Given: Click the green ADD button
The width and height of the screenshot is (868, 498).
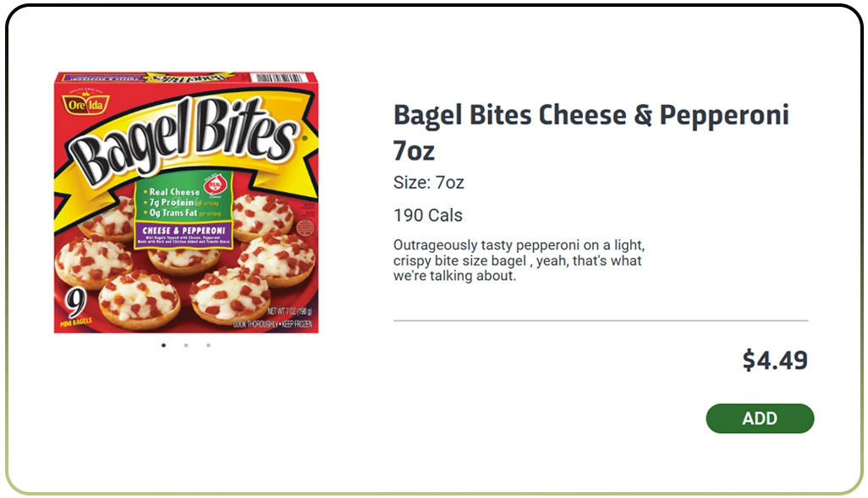Looking at the screenshot, I should click(759, 419).
